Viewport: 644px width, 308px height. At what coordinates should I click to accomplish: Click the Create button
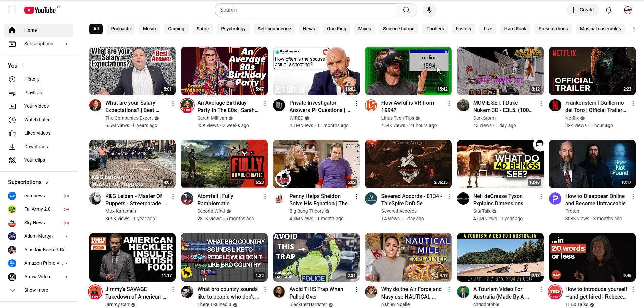(x=582, y=10)
